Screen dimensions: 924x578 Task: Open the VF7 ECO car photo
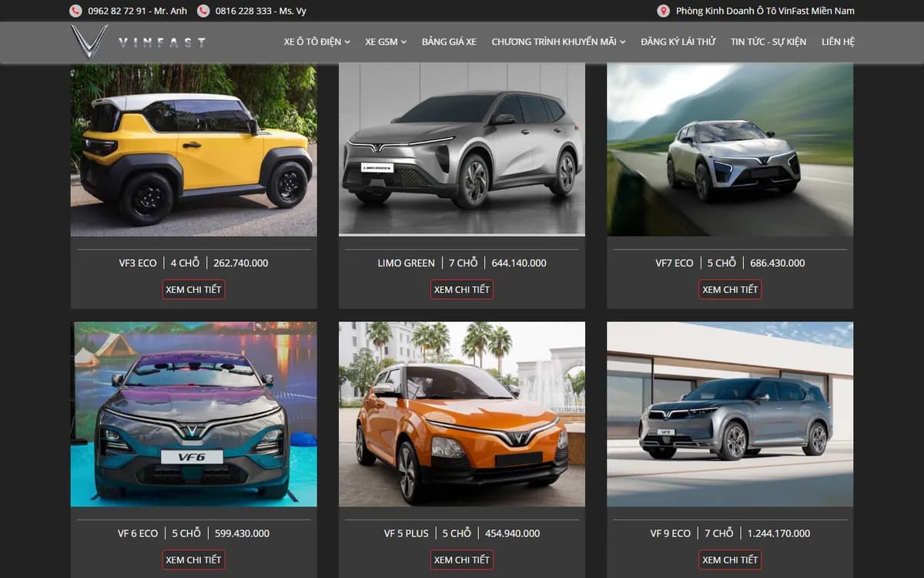730,150
